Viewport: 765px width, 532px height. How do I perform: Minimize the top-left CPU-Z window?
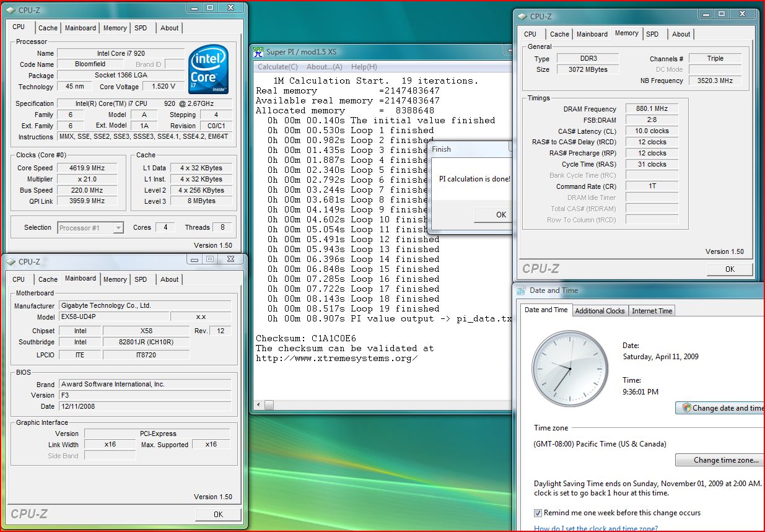tap(193, 7)
